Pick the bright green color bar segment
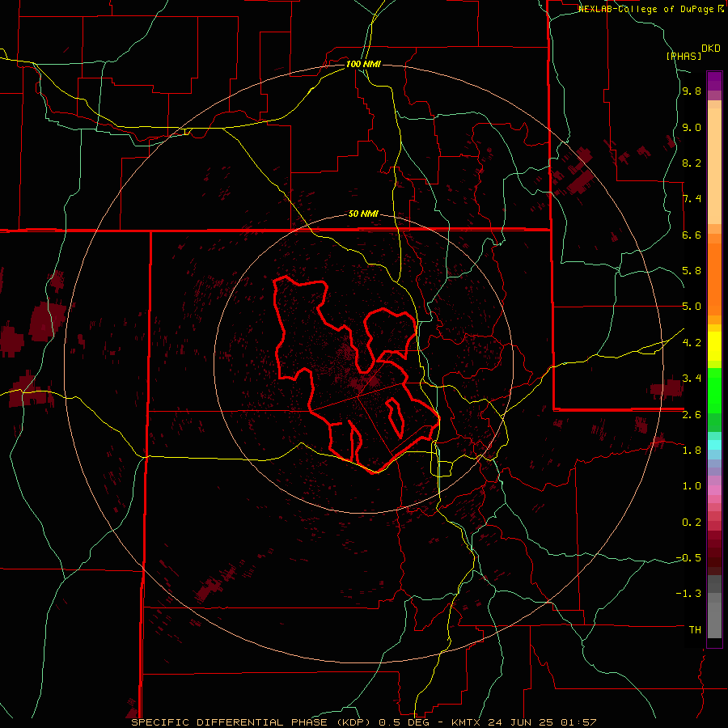 [714, 390]
